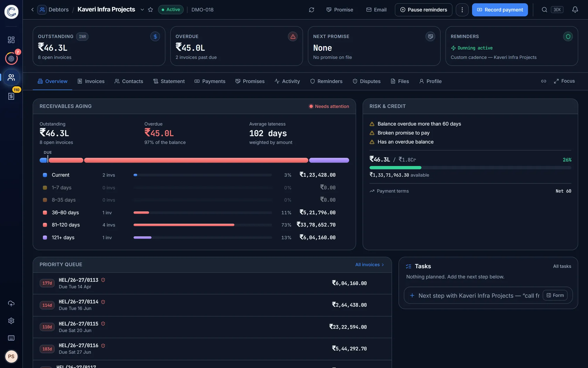The image size is (588, 368).
Task: Open sidebar target icon with 7 badge
Action: 11,59
